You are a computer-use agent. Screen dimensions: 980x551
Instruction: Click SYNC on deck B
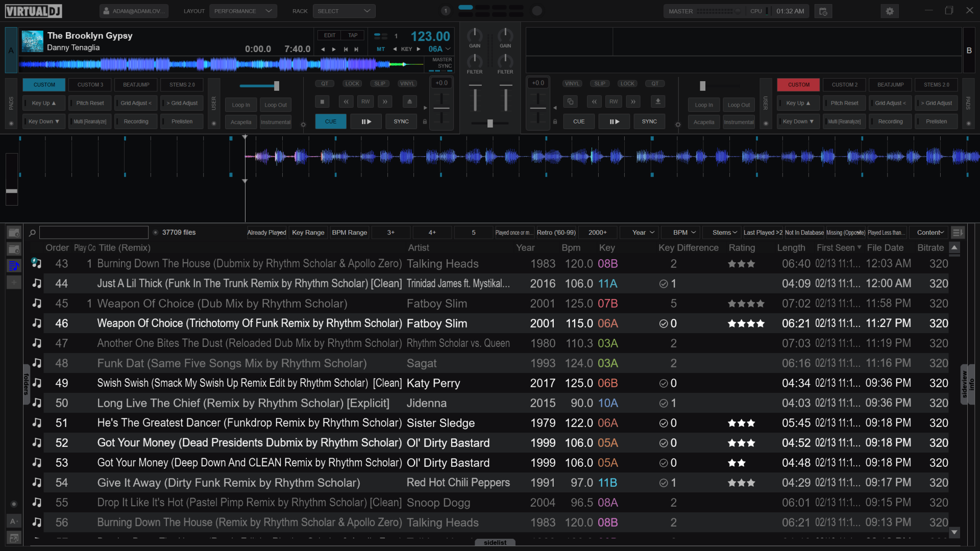[x=649, y=121]
